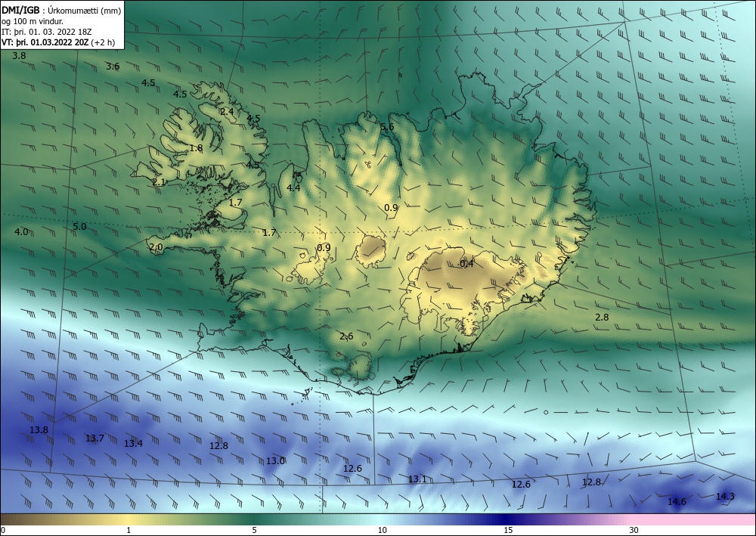Click the legend line "og 100 m vindur."

[x=33, y=21]
